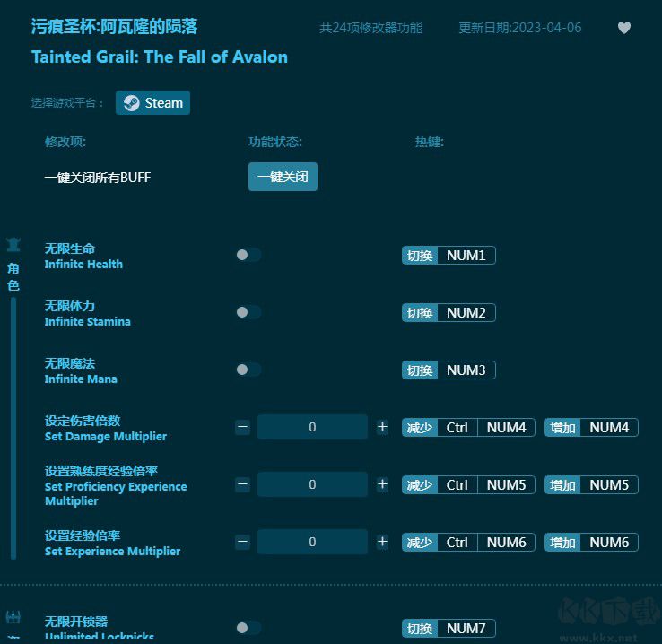Select the 角色 character category icon
This screenshot has width=662, height=644.
click(13, 244)
